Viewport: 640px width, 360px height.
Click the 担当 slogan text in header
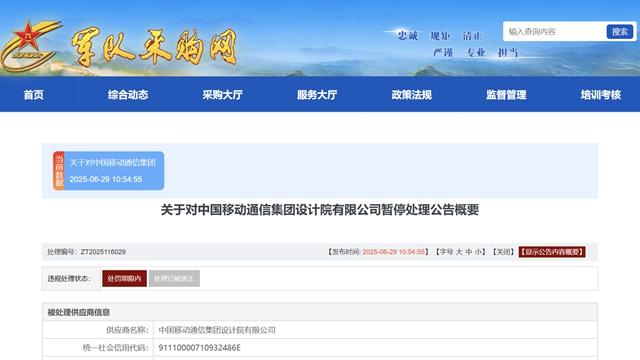click(508, 52)
